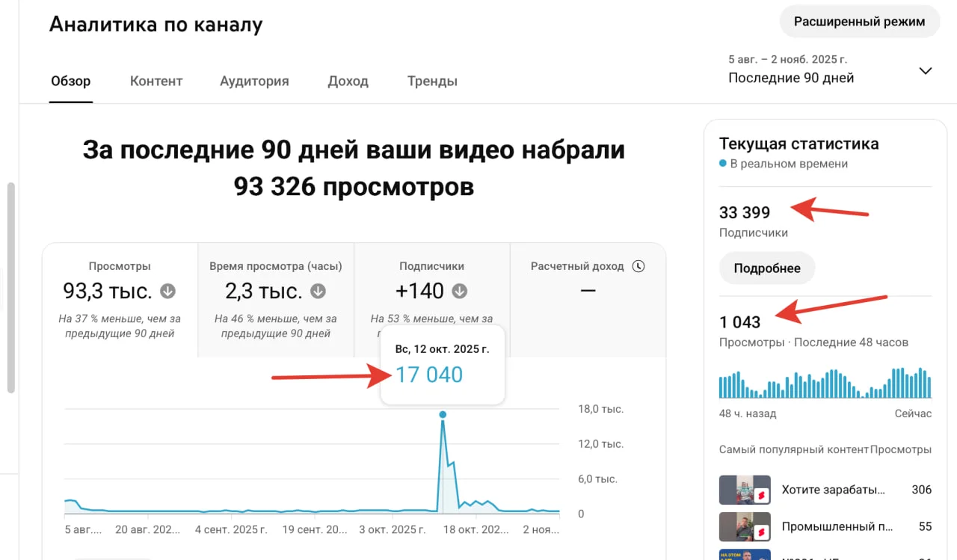957x560 pixels.
Task: Click the down-arrow icon beside +140 subscribers
Action: click(460, 291)
